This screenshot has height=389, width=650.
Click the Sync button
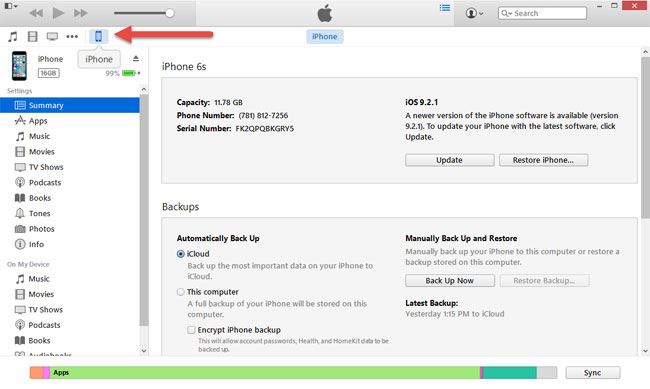click(592, 372)
